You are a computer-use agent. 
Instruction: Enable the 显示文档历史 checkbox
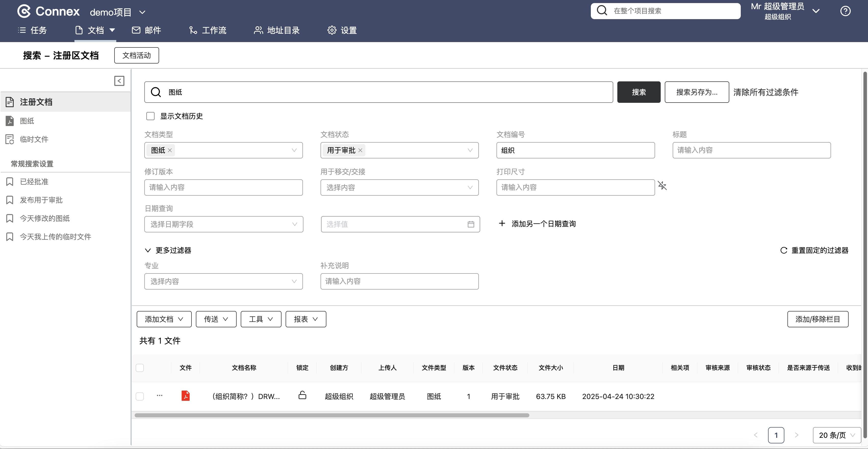coord(150,116)
